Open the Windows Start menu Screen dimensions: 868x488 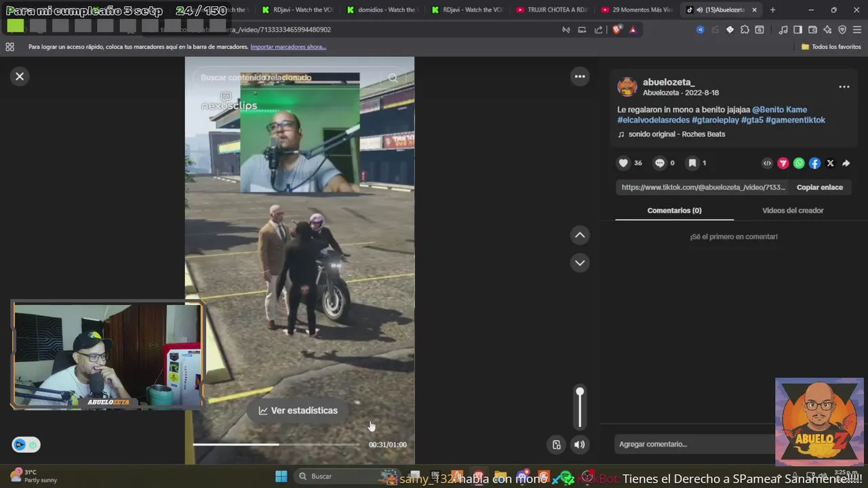point(281,476)
